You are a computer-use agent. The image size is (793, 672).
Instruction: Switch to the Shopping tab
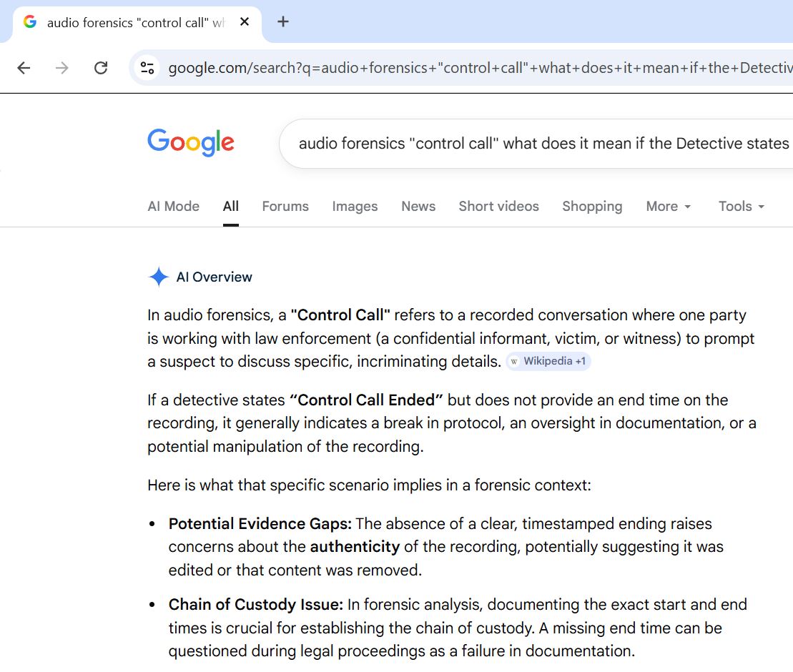coord(592,206)
